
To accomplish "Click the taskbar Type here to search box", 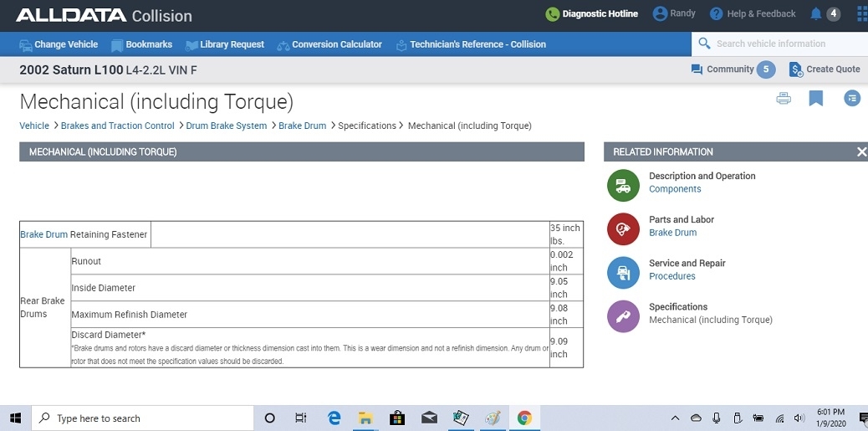I will coord(142,418).
